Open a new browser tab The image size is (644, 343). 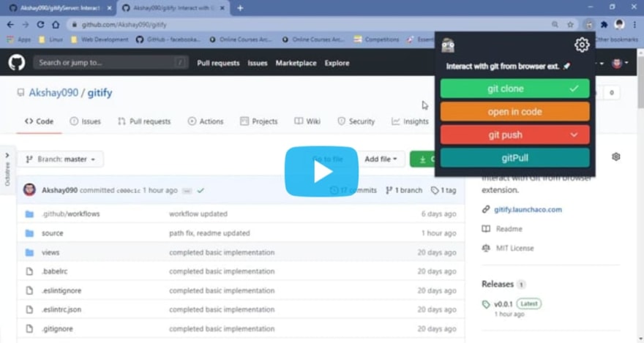tap(240, 8)
